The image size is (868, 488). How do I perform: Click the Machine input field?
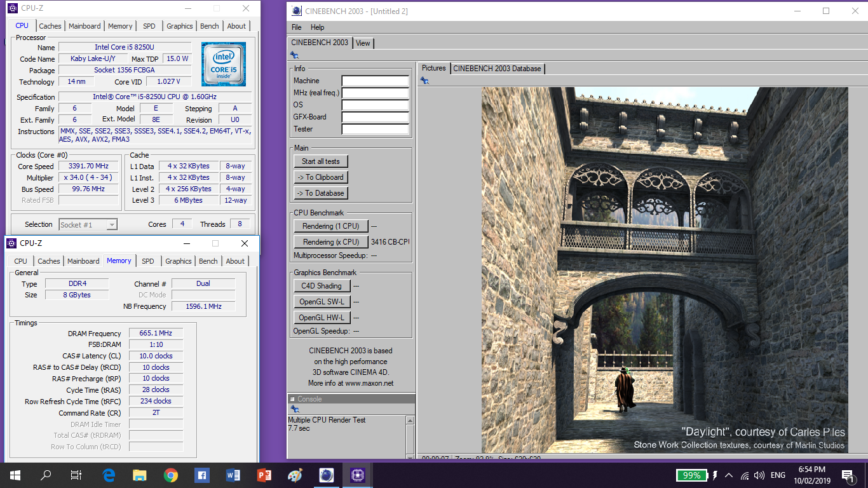click(x=376, y=81)
